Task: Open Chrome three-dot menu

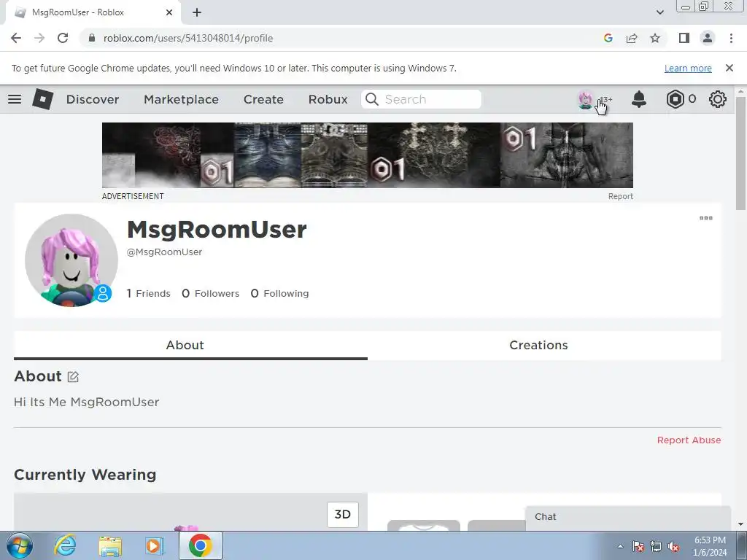Action: point(731,38)
